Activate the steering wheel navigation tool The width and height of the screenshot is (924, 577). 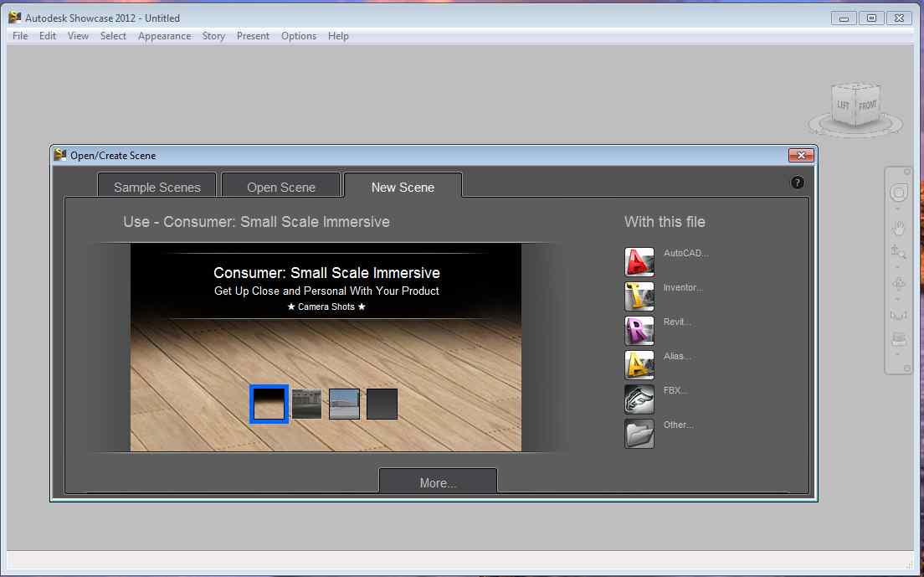[x=899, y=193]
